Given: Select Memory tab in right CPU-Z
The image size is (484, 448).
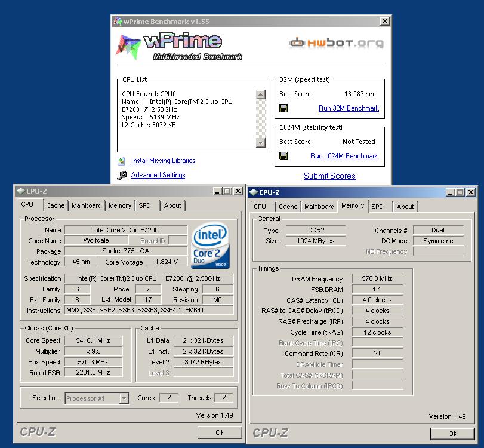Looking at the screenshot, I should pos(353,205).
